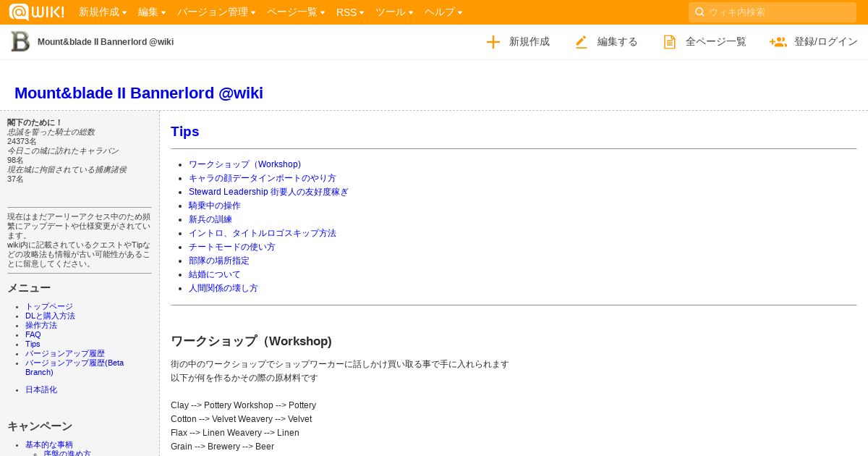Viewport: 868px width, 456px height.
Task: Open Steward Leadership 街要人の友好度稼ぎ link
Action: coord(268,192)
